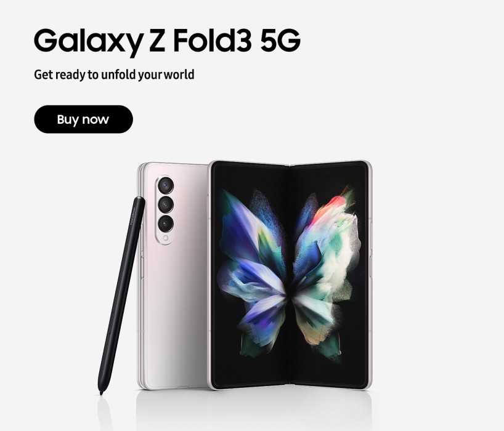Click the center hinge crease of unfolded phone
504x431 pixels.
[x=290, y=276]
